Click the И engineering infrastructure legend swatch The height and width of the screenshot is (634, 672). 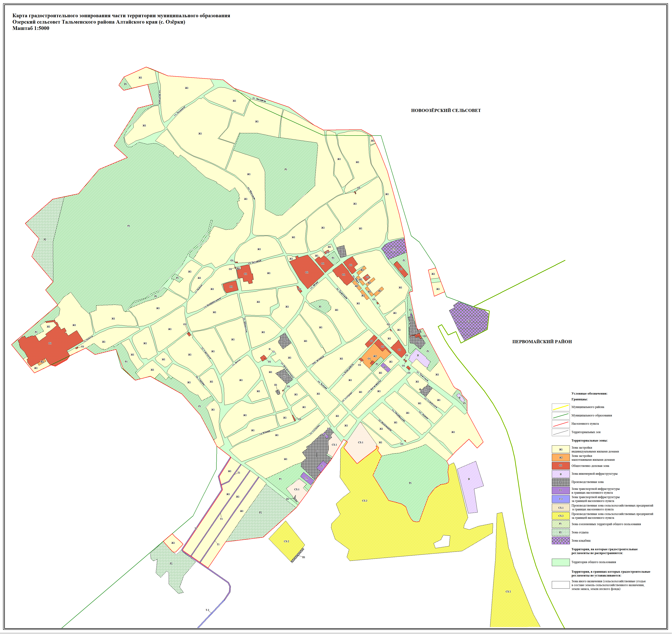tap(560, 474)
